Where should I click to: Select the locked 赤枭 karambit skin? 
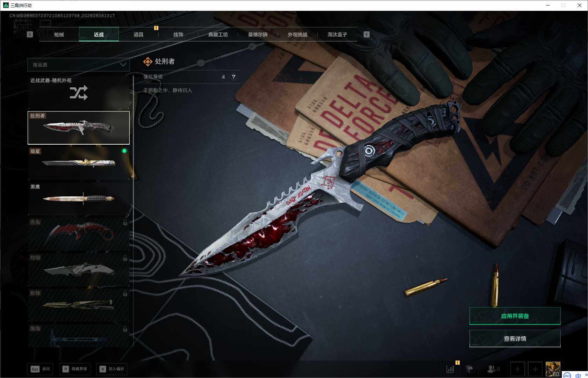pyautogui.click(x=79, y=234)
